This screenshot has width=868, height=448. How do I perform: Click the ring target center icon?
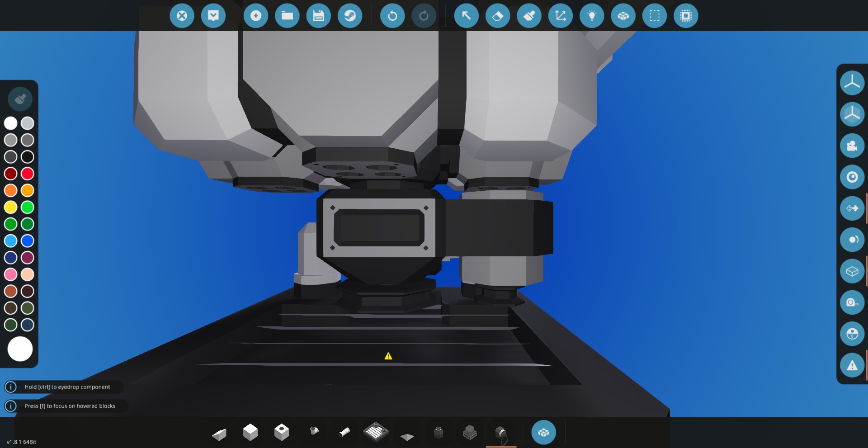[852, 177]
